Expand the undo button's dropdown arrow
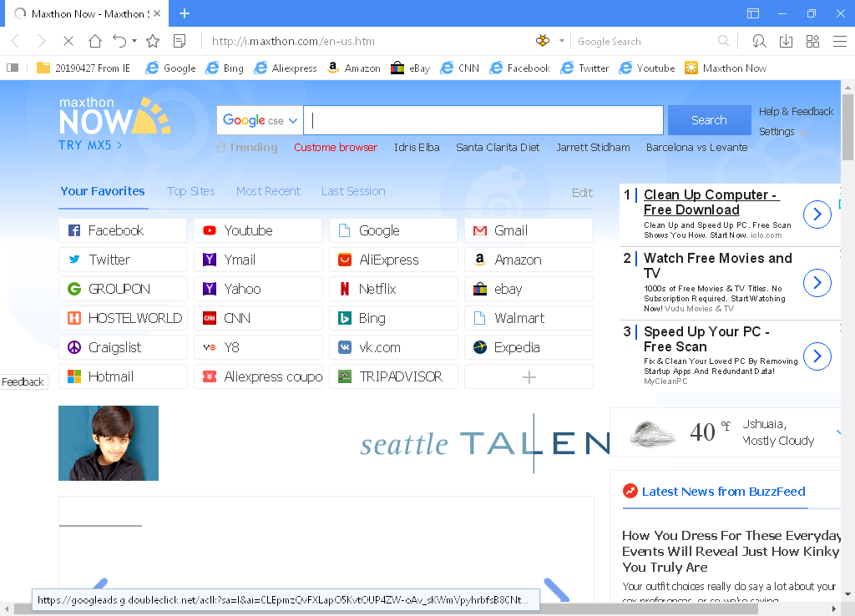 (134, 40)
